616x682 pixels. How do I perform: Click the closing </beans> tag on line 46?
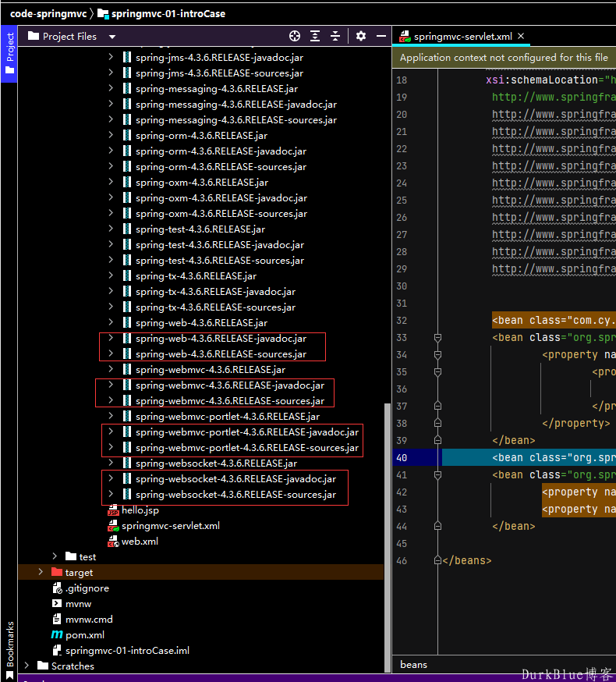pos(467,560)
